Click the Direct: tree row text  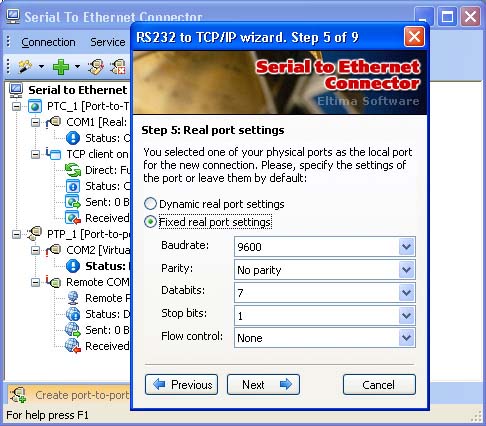click(x=107, y=170)
